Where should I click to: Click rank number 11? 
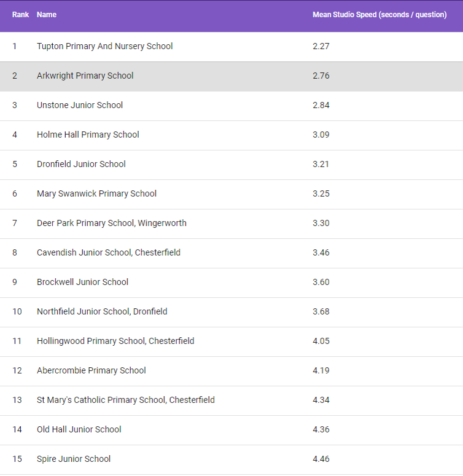17,341
